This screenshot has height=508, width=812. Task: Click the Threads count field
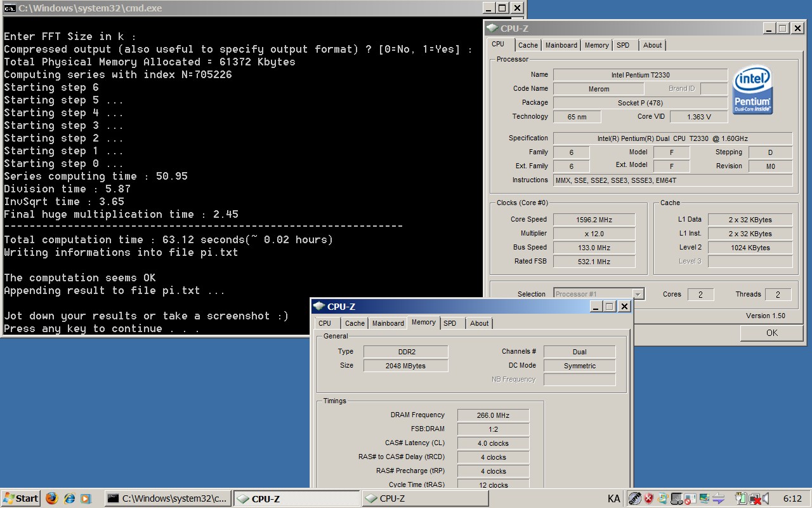click(x=778, y=295)
